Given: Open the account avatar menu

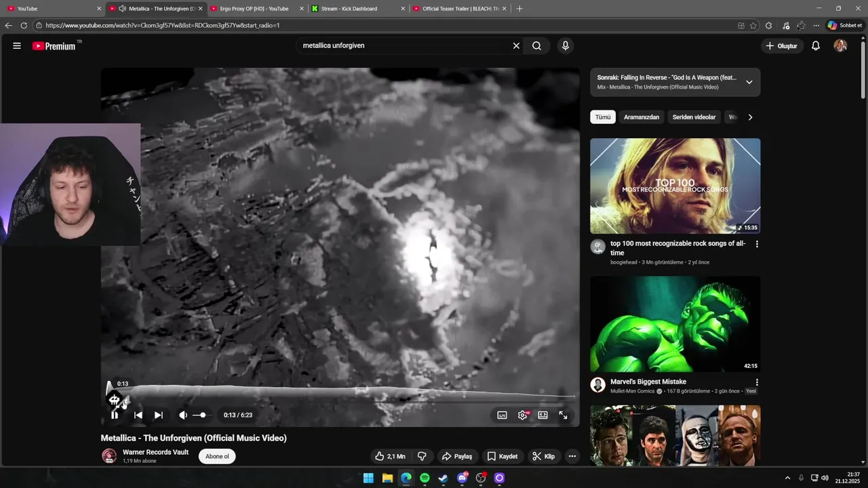Looking at the screenshot, I should [x=840, y=46].
